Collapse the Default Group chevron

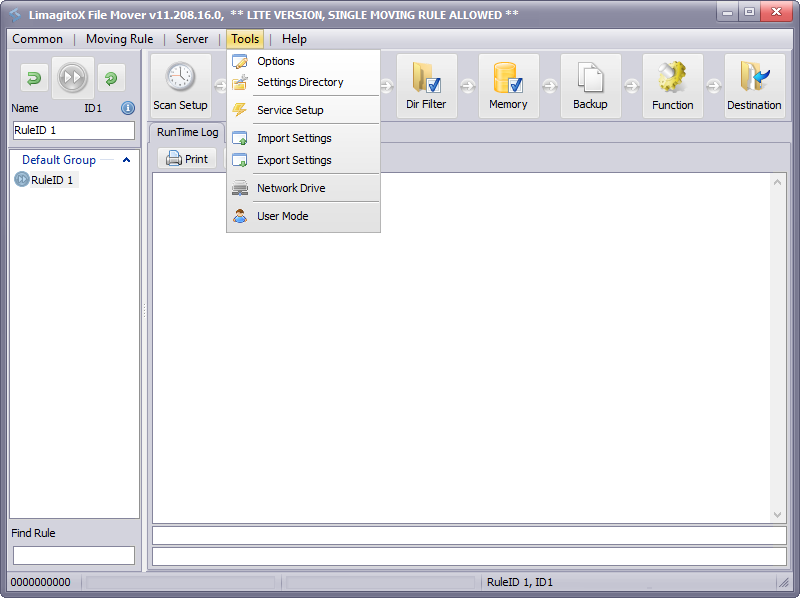tap(127, 160)
